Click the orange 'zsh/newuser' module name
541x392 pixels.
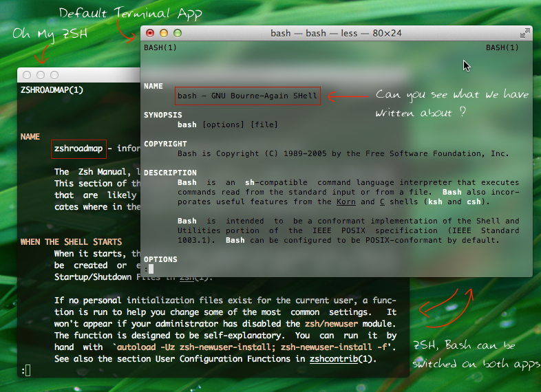pos(331,324)
